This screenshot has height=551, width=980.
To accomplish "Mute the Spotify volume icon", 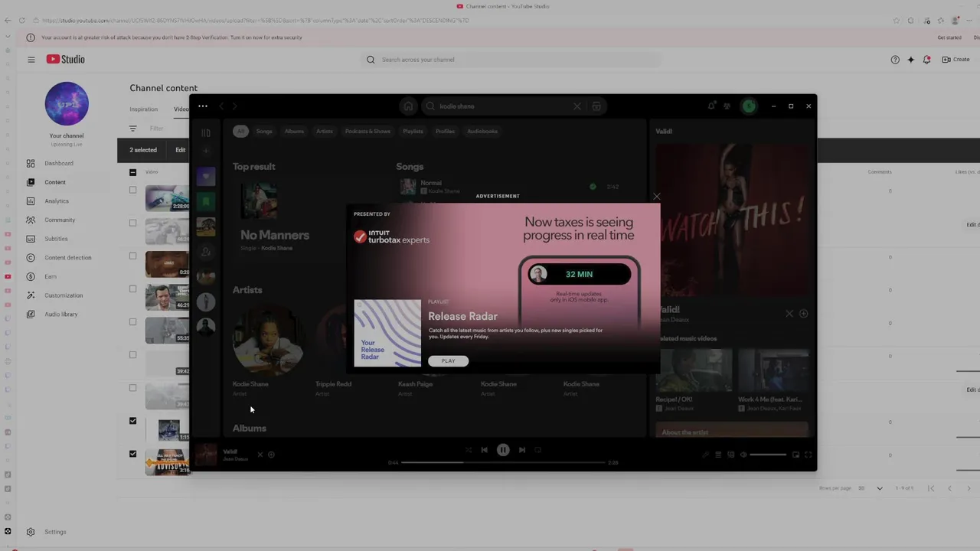I will (743, 455).
